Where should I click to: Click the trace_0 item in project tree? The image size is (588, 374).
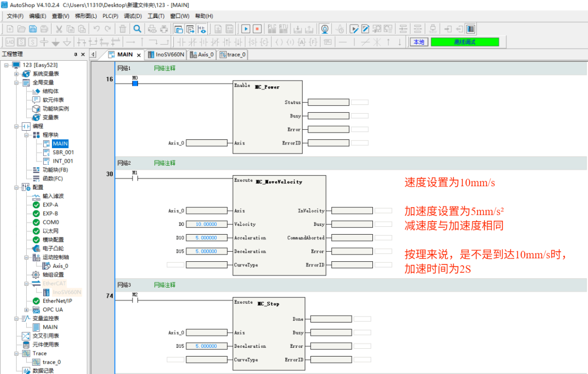point(52,362)
